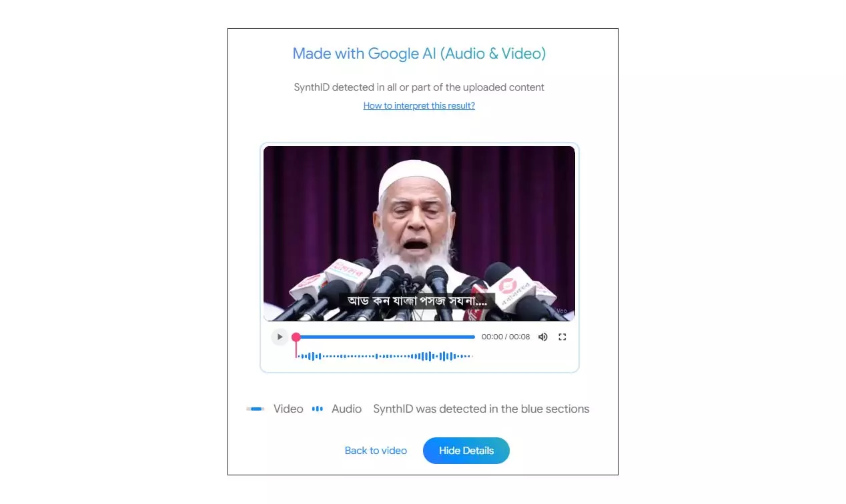Click the 00:00 / 00:08 time display
This screenshot has width=846, height=504.
(506, 337)
